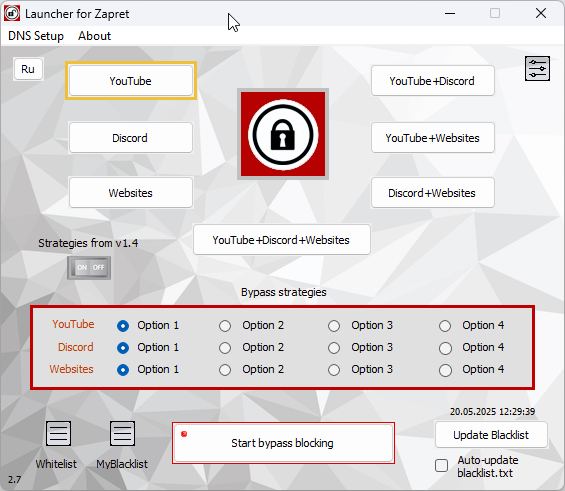The height and width of the screenshot is (491, 565).
Task: Open the About menu
Action: tap(94, 36)
